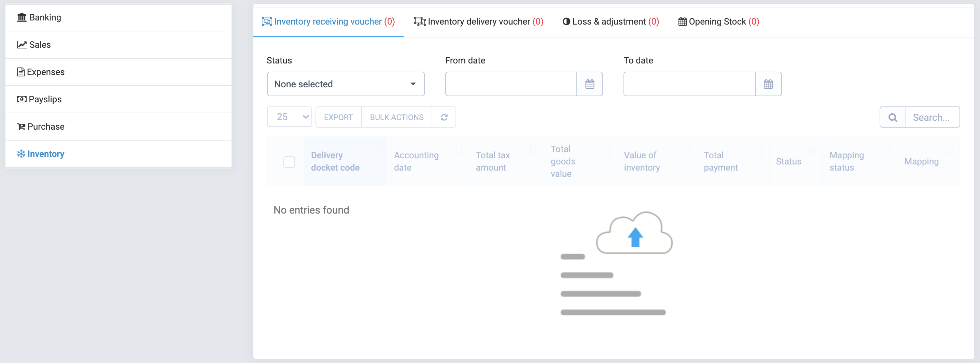This screenshot has width=980, height=363.
Task: Click the Sales chart icon
Action: (x=22, y=45)
